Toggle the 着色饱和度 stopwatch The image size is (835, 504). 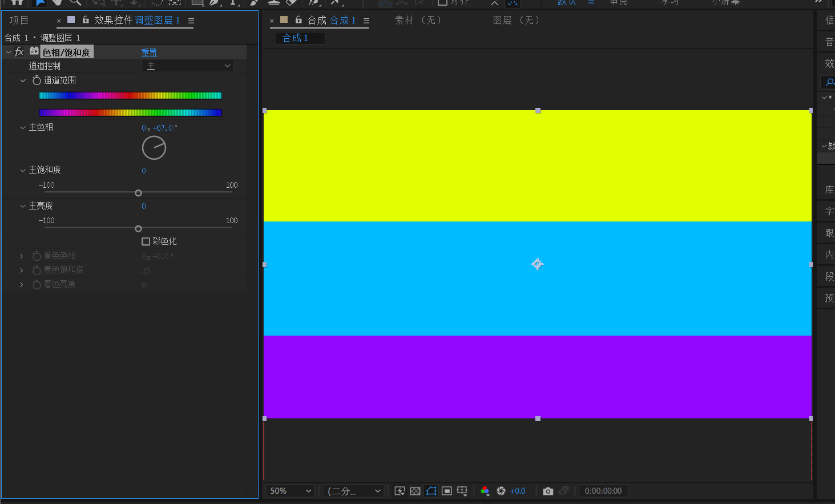pyautogui.click(x=37, y=270)
